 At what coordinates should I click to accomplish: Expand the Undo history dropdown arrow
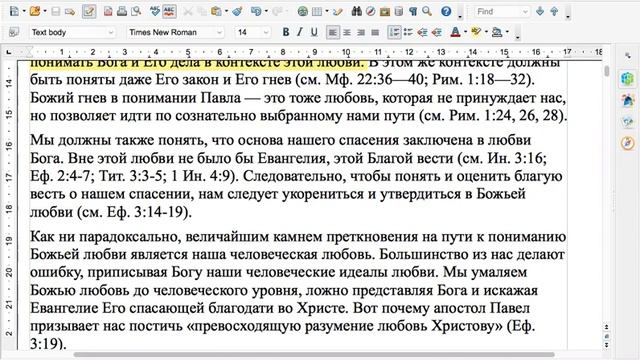click(266, 11)
